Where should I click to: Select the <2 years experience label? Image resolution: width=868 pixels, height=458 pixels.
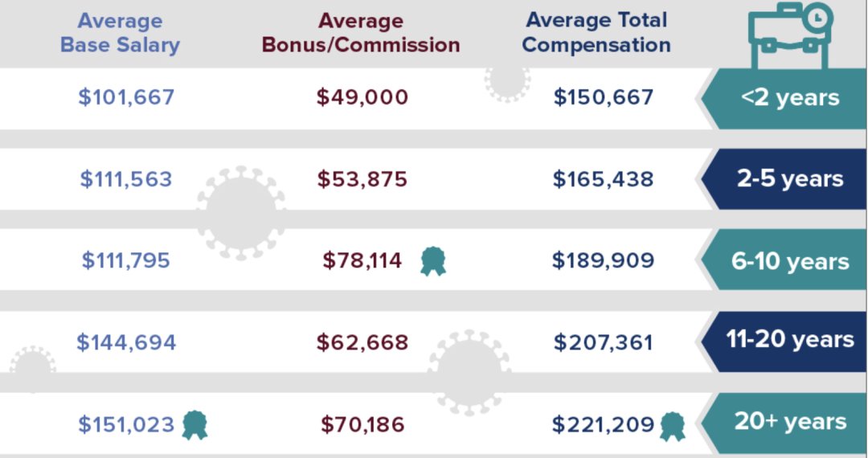pyautogui.click(x=789, y=98)
